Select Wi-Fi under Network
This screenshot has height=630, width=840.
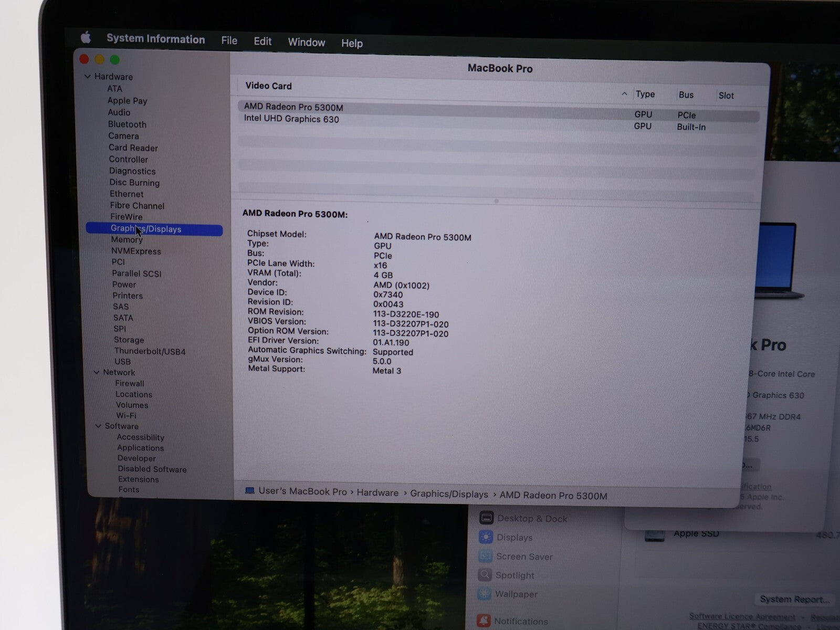click(126, 415)
